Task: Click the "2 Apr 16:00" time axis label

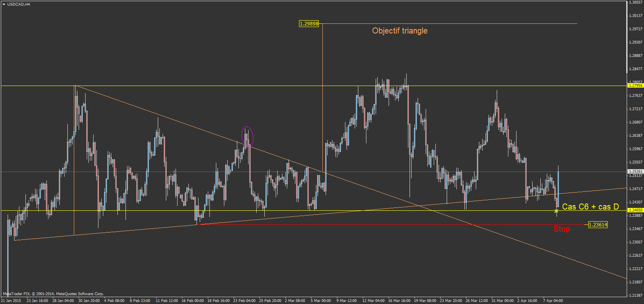Action: click(x=527, y=301)
